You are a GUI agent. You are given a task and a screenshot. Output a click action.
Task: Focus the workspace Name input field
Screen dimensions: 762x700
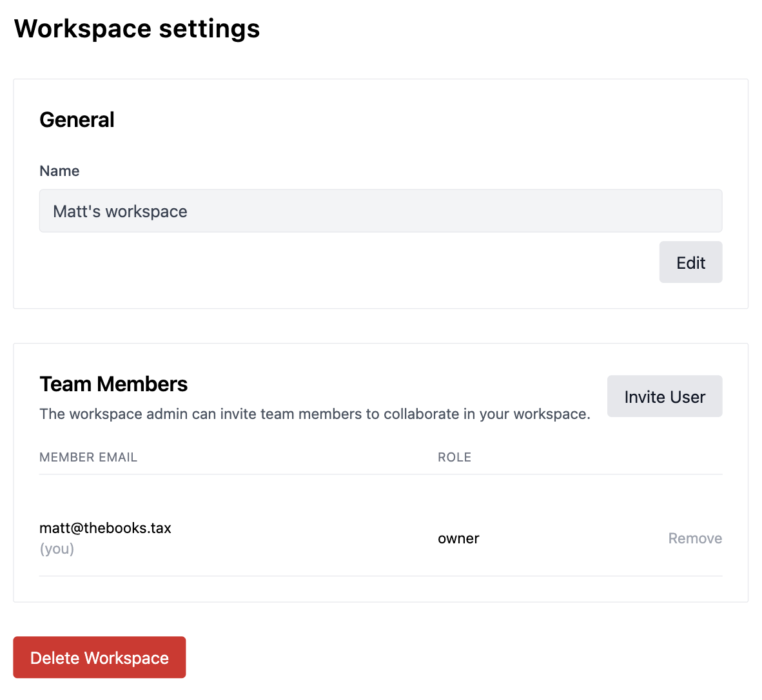coord(380,211)
